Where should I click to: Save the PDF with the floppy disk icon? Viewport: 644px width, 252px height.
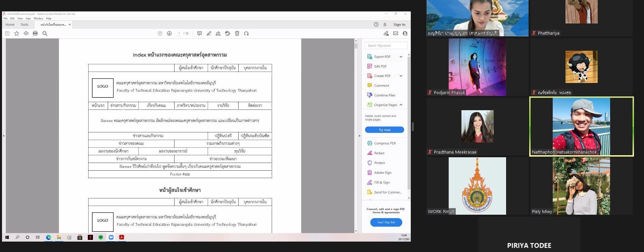(7, 33)
